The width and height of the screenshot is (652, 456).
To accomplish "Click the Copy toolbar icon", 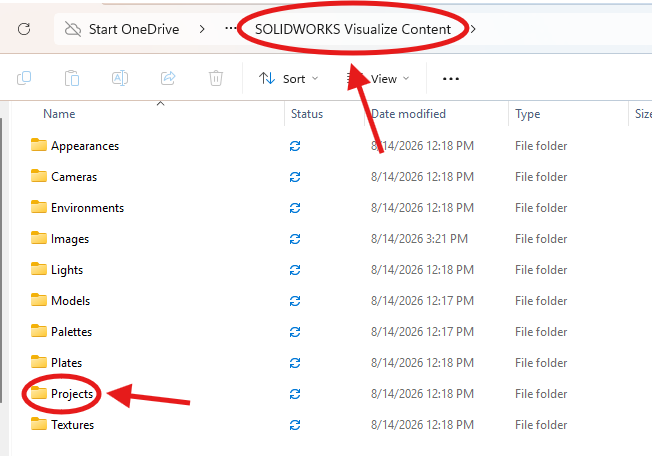I will (24, 78).
